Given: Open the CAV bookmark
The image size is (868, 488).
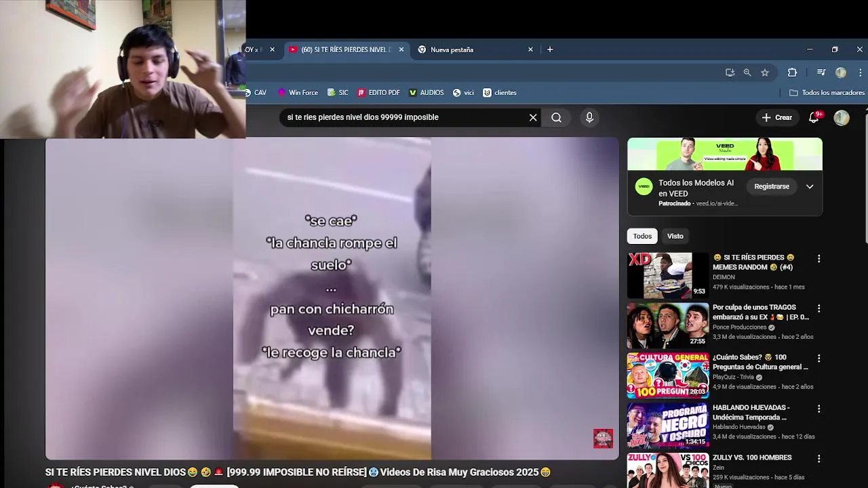Looking at the screenshot, I should 256,93.
